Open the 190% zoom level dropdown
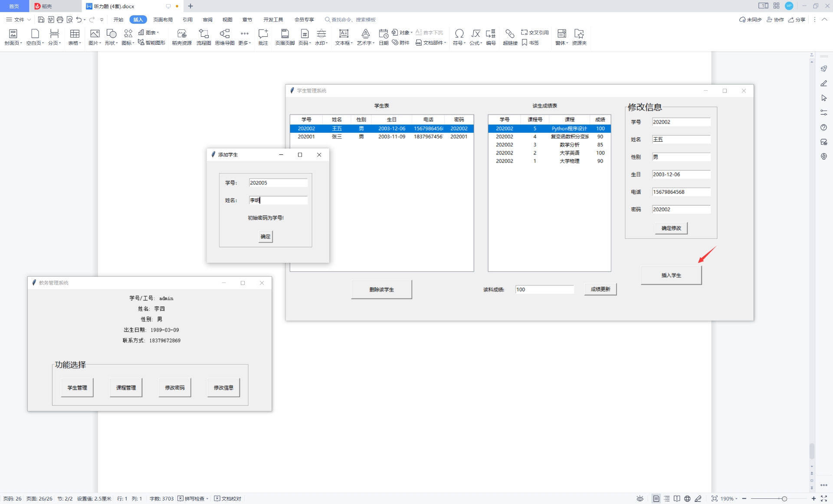The height and width of the screenshot is (504, 833). 729,499
